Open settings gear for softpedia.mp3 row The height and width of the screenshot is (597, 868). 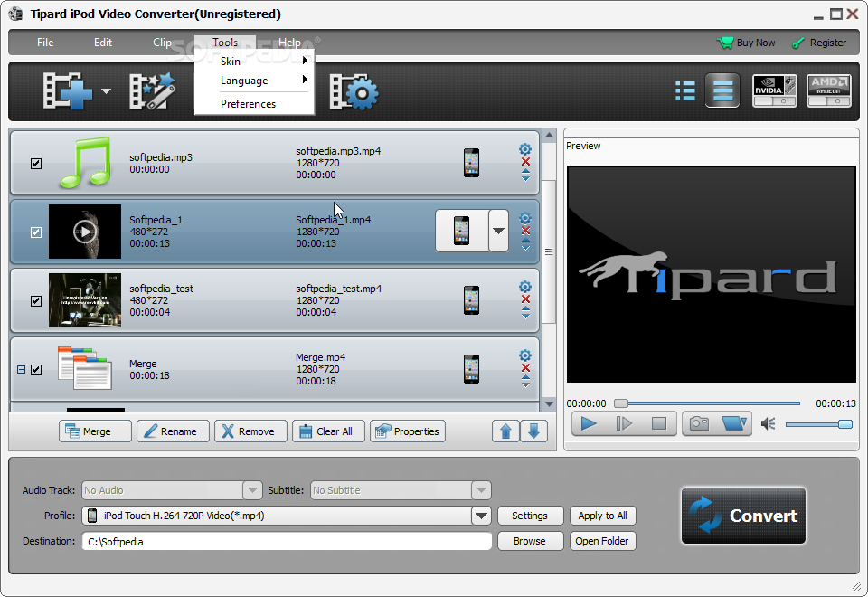pyautogui.click(x=525, y=149)
